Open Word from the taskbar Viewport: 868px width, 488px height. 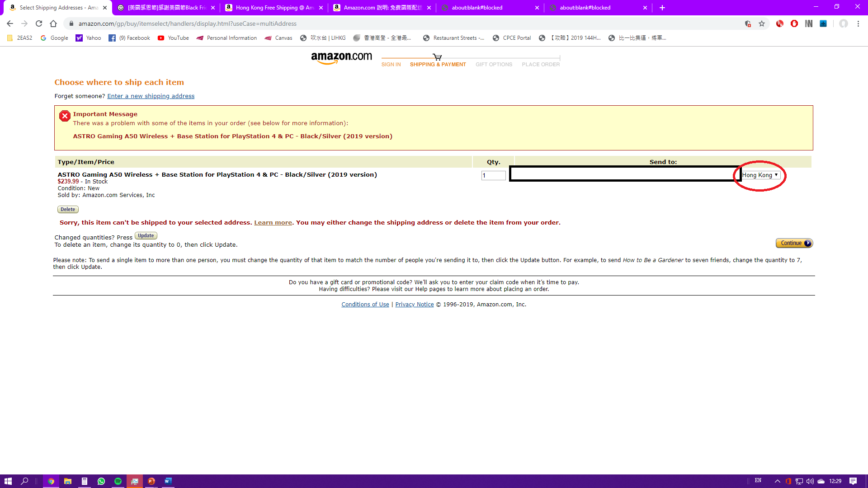pos(168,481)
